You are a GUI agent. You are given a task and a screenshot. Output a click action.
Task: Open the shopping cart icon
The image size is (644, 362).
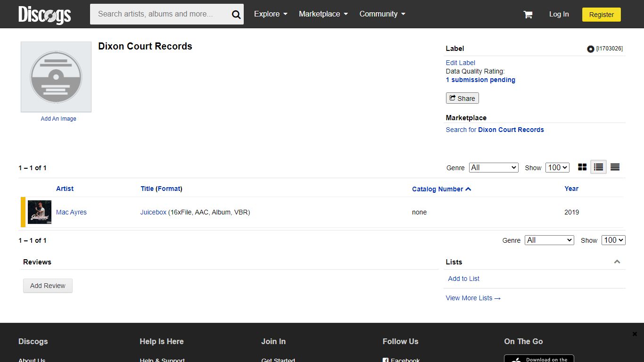528,15
